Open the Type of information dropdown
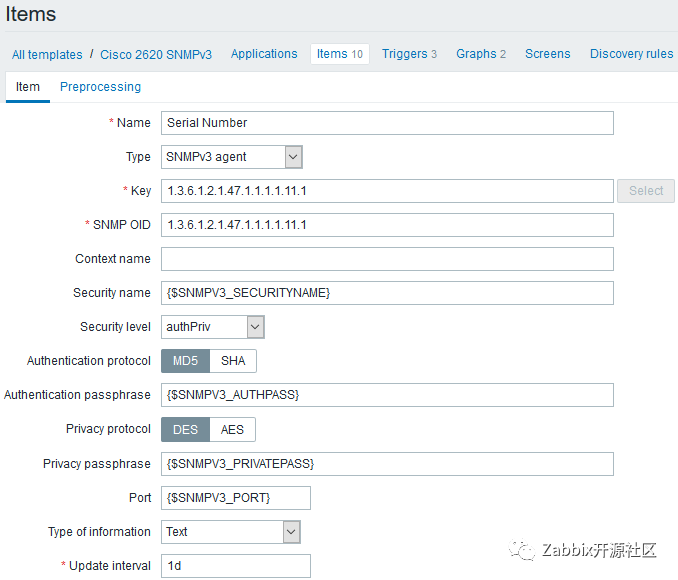678x580 pixels. pos(230,532)
